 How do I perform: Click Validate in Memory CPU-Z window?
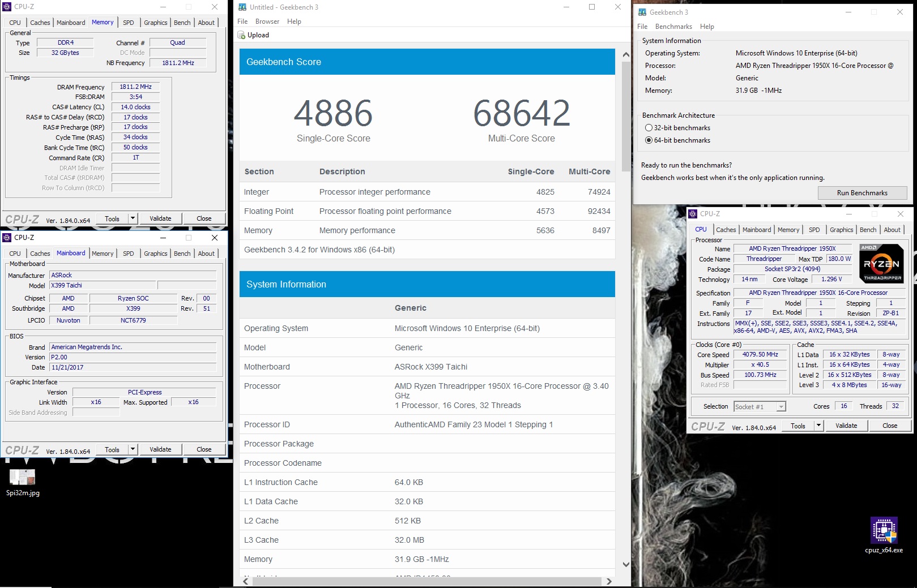160,218
